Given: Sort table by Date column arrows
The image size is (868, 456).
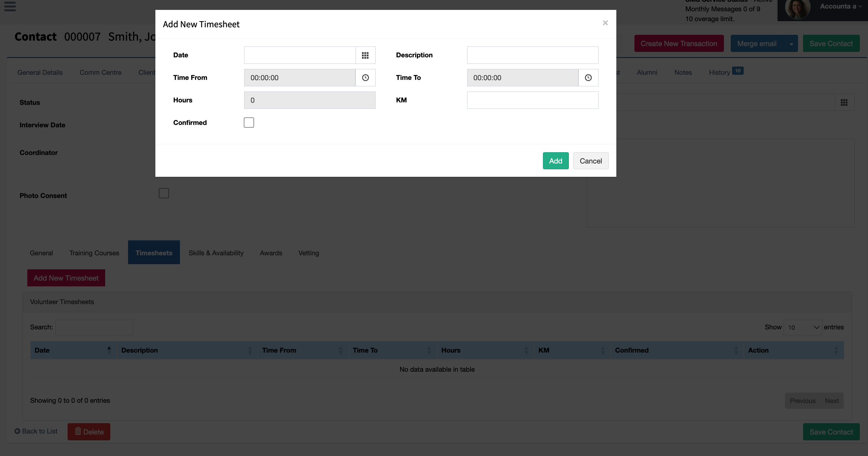Looking at the screenshot, I should [x=109, y=350].
